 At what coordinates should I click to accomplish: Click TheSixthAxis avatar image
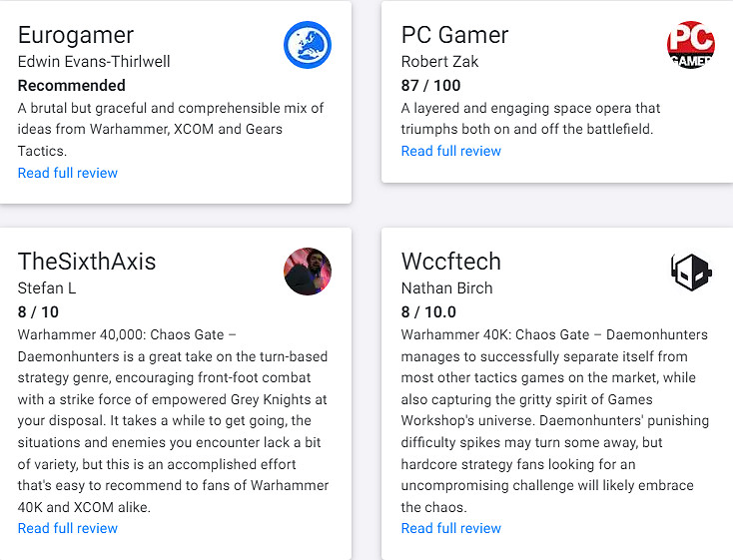tap(308, 272)
